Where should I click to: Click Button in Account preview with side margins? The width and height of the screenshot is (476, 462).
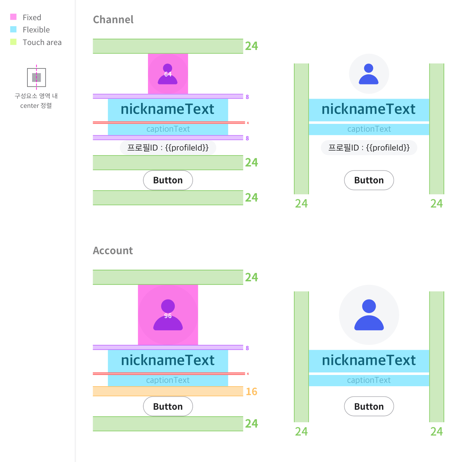tap(369, 406)
